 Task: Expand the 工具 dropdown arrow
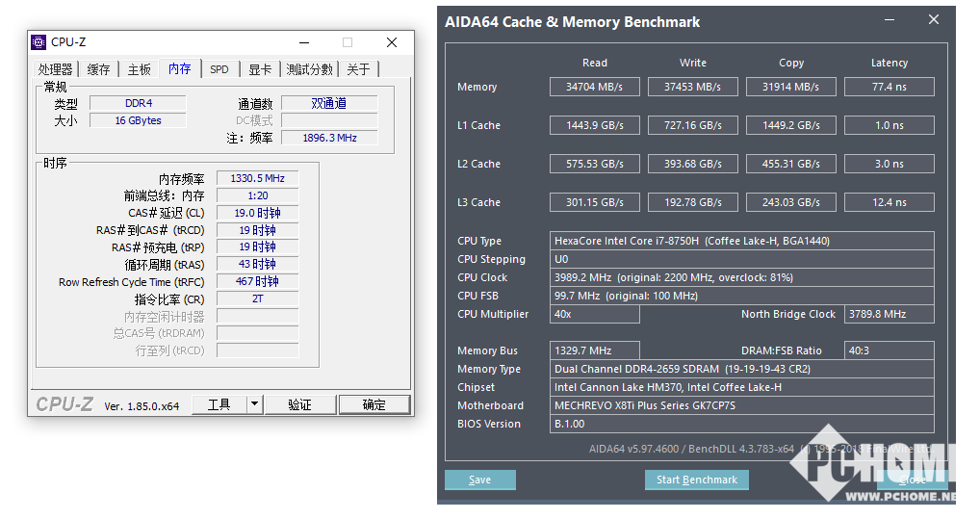254,404
